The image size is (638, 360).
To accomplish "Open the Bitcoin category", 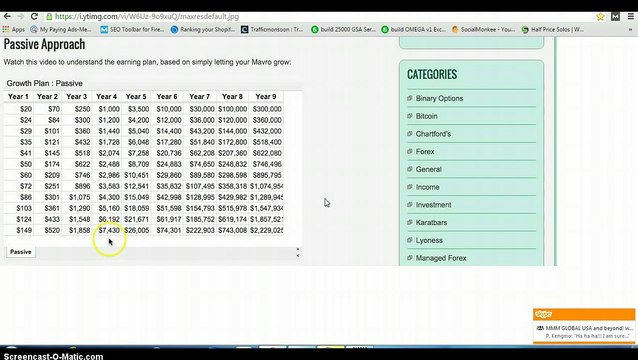I will click(426, 116).
